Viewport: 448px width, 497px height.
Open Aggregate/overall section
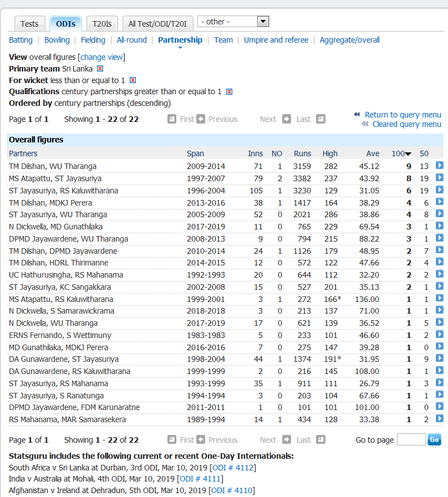[350, 40]
